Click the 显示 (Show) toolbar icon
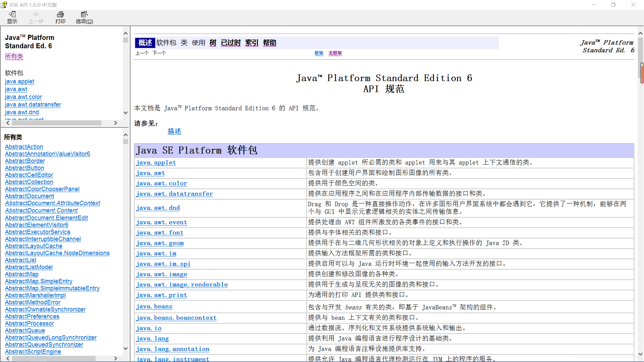Screen dimensions: 644x362 (12, 17)
